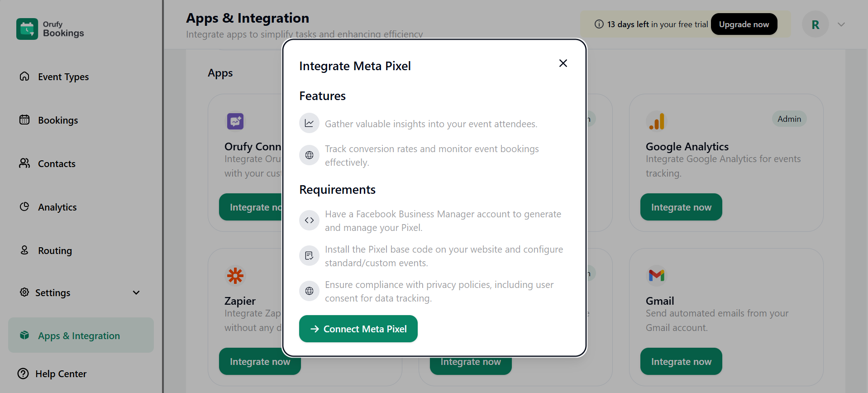
Task: Click Upgrade now button
Action: tap(744, 24)
